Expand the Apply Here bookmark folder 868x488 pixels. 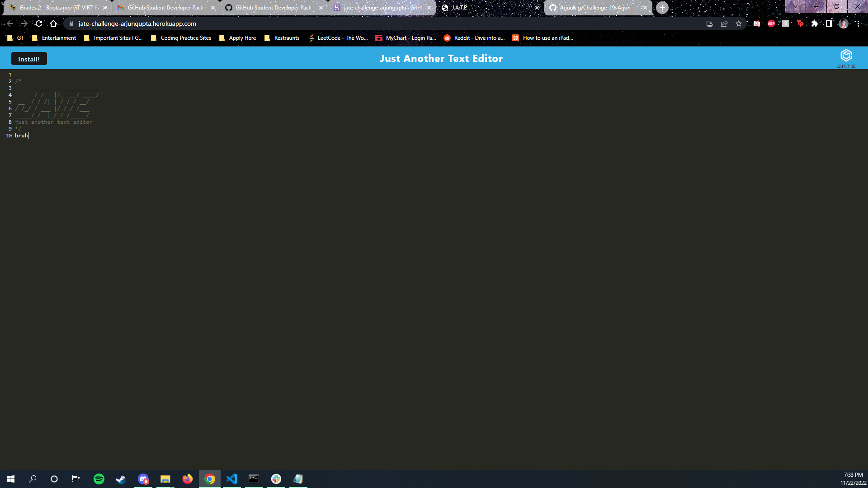[237, 38]
